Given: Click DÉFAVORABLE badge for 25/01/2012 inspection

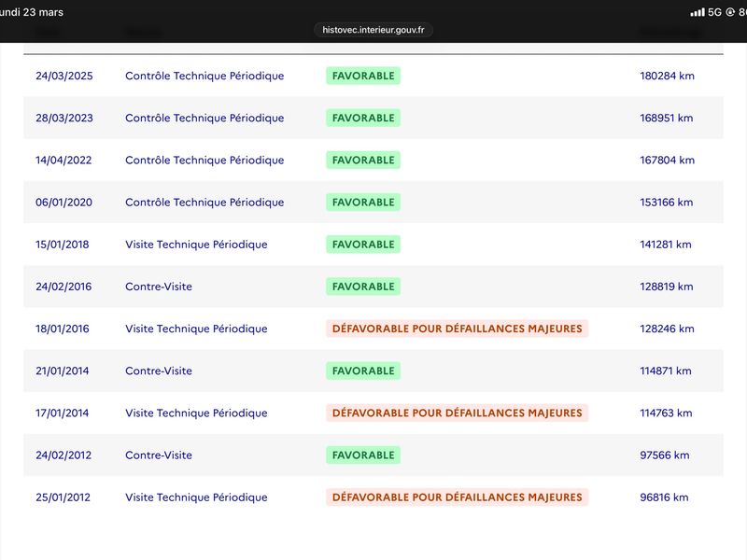Looking at the screenshot, I should click(x=457, y=497).
